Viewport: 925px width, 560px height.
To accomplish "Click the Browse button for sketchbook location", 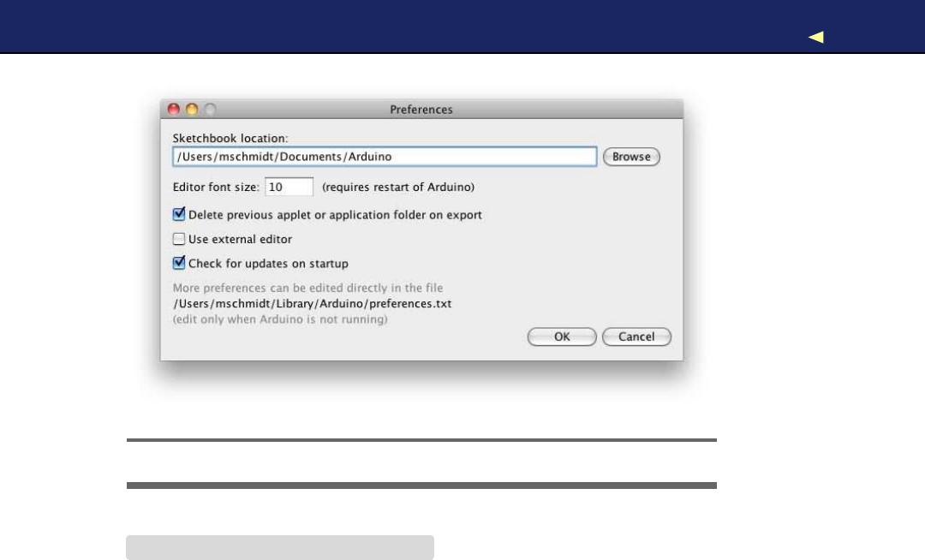I will click(x=631, y=157).
